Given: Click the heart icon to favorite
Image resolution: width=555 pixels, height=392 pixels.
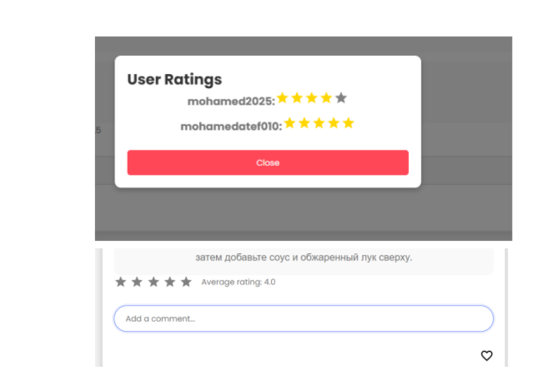Looking at the screenshot, I should (x=487, y=356).
